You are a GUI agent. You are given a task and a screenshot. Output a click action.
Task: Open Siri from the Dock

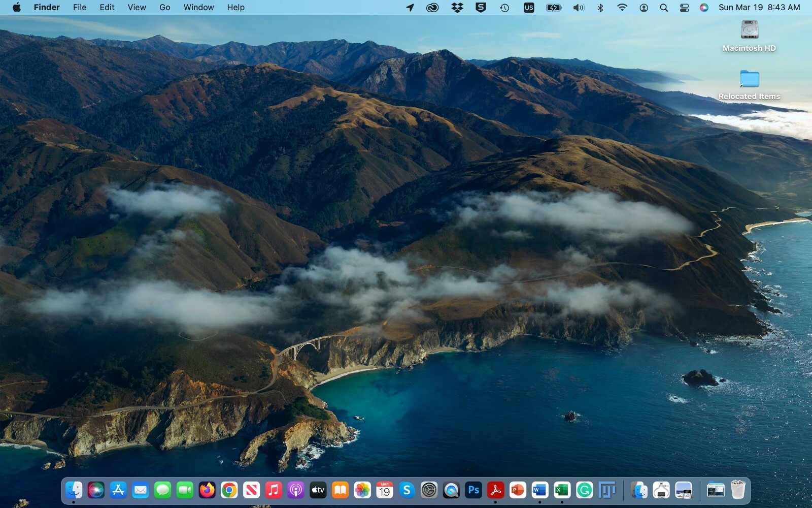(96, 490)
